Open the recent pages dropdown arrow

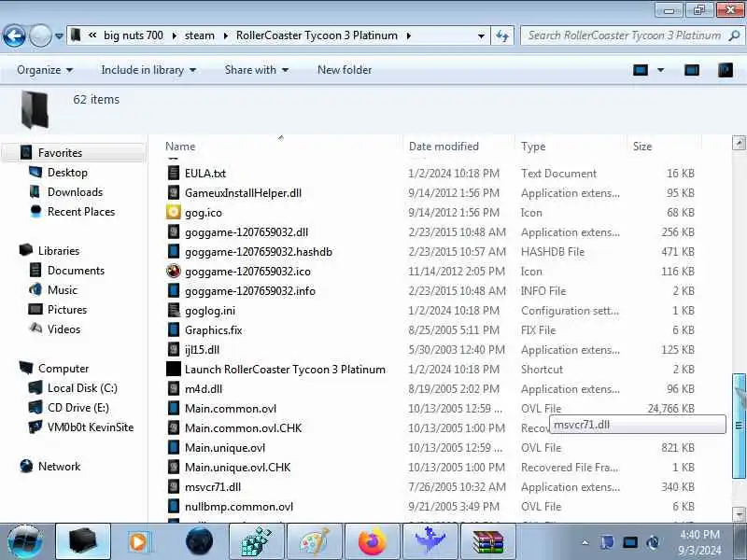click(x=59, y=35)
